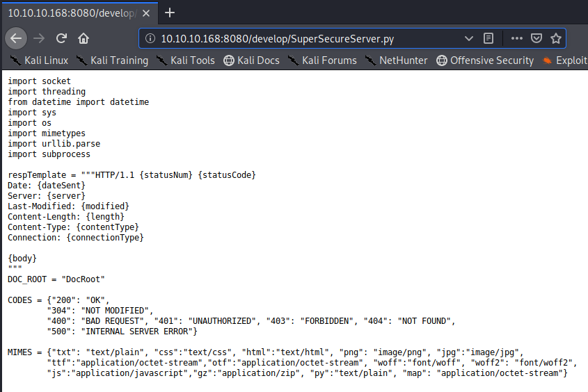Click the '"403": "FORBIDDEN"' entry
Screen dimensions: 588x392
[x=310, y=322]
